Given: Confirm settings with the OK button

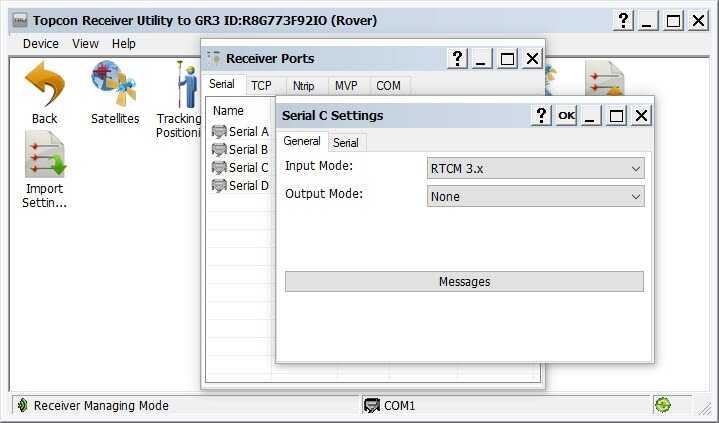Looking at the screenshot, I should (566, 115).
